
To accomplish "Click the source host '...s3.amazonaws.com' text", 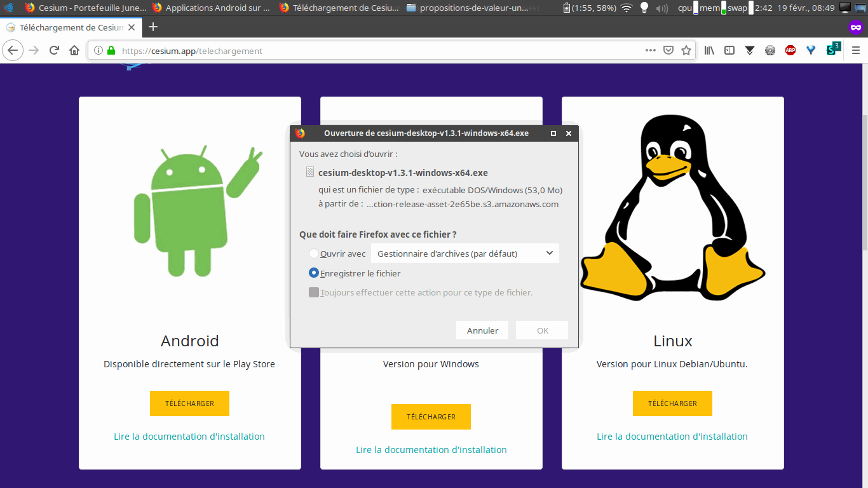I will [x=463, y=204].
